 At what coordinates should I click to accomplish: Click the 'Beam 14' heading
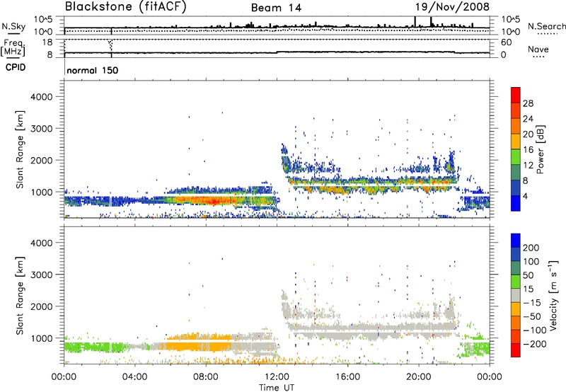click(x=276, y=8)
